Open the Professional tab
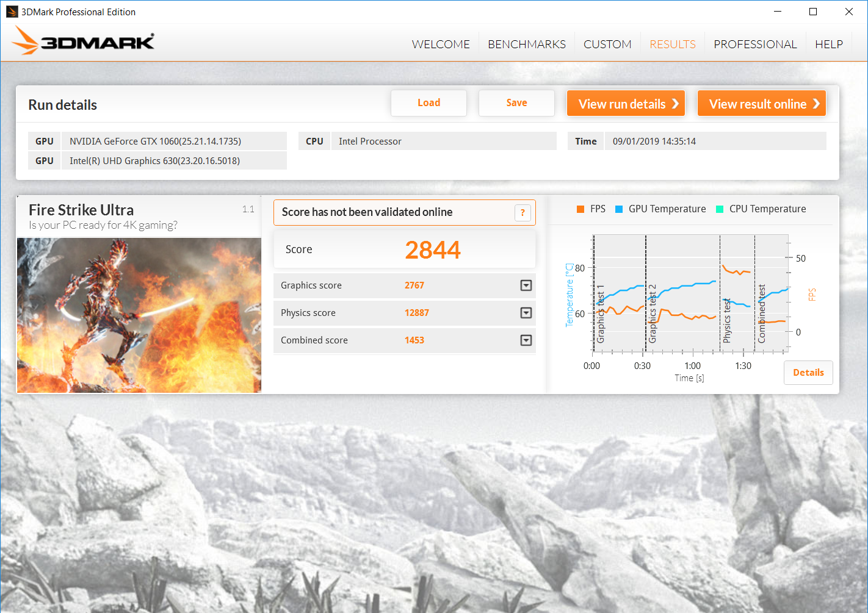The image size is (868, 613). click(754, 45)
